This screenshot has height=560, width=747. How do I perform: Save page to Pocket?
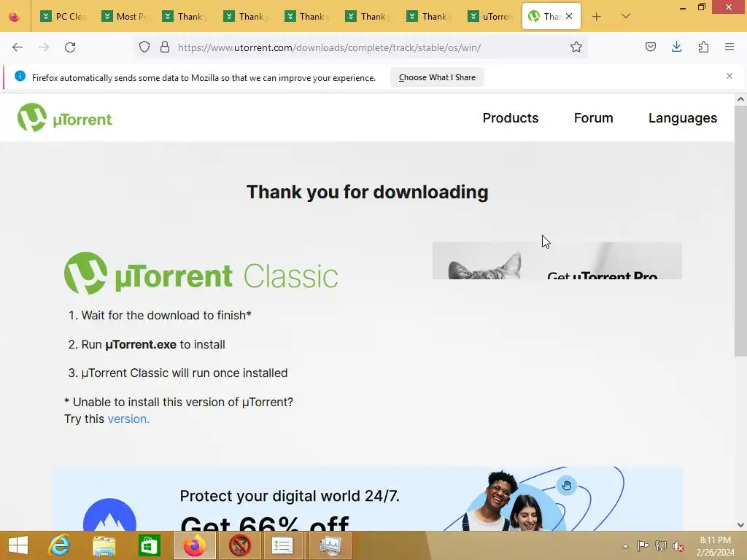(x=650, y=47)
